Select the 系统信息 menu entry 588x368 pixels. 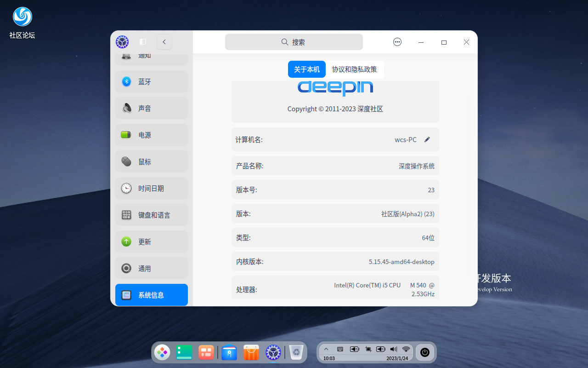[152, 295]
